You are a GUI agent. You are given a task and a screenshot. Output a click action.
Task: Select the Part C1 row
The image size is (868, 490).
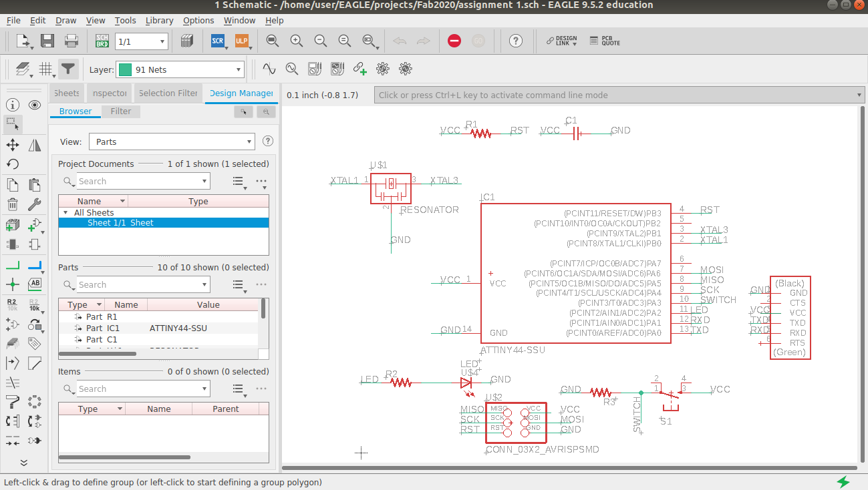(x=158, y=340)
